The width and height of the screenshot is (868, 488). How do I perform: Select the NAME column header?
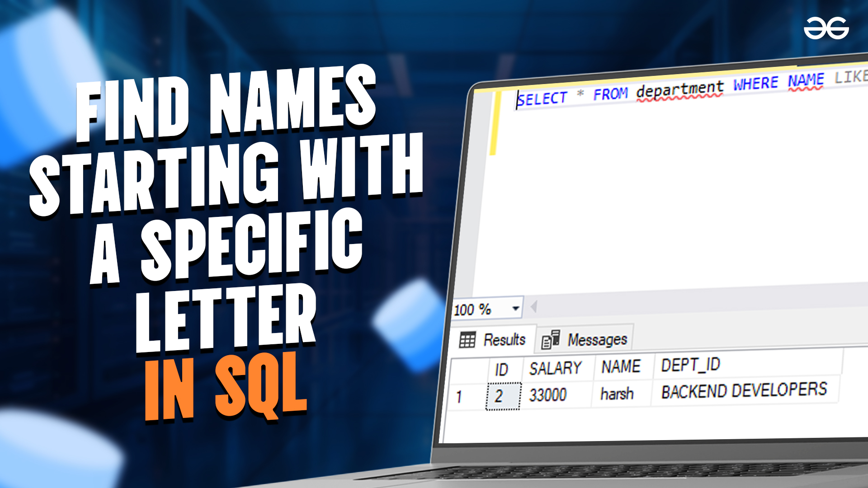click(x=621, y=366)
